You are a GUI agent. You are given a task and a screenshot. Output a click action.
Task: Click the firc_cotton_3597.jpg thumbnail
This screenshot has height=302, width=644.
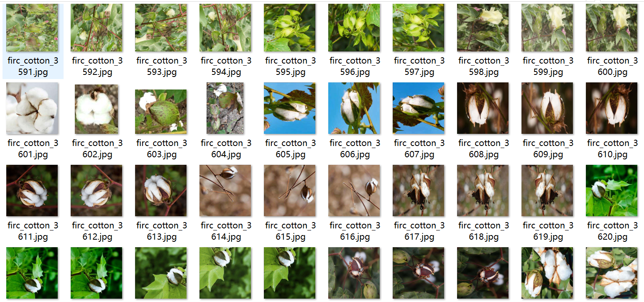click(x=419, y=28)
